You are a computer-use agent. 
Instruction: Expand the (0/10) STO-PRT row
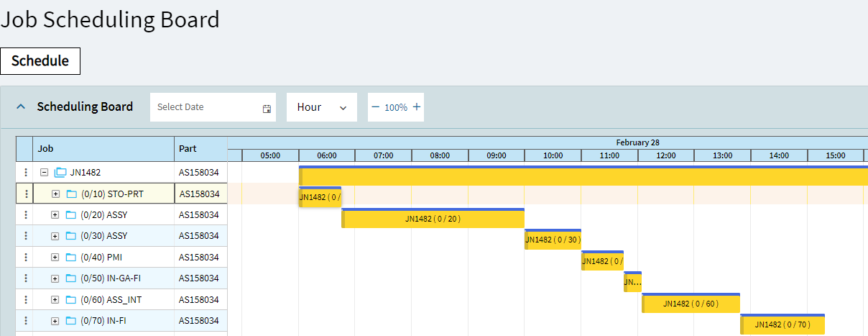pos(55,194)
